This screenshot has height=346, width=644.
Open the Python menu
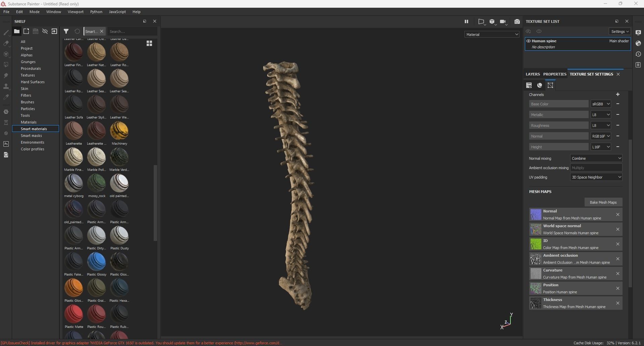[x=96, y=12]
